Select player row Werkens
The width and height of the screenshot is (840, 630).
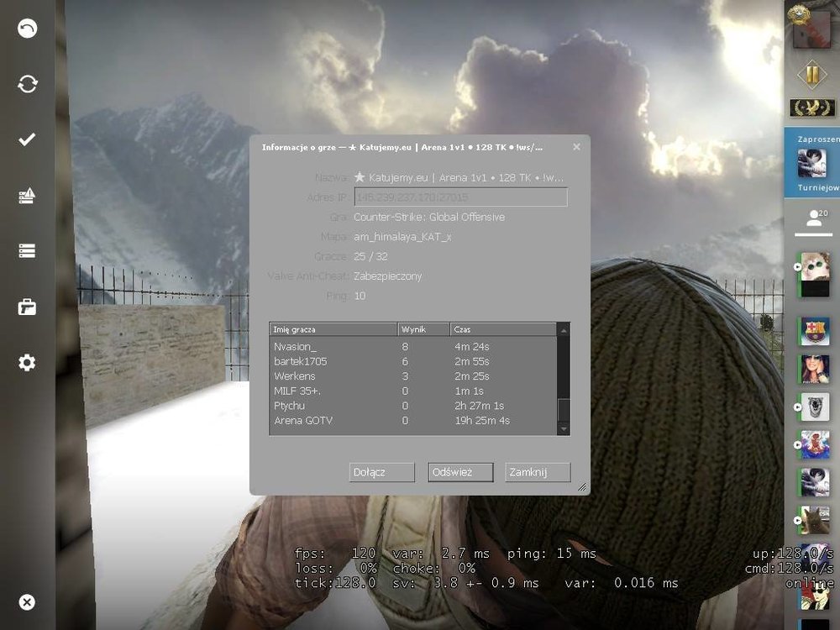[x=413, y=376]
